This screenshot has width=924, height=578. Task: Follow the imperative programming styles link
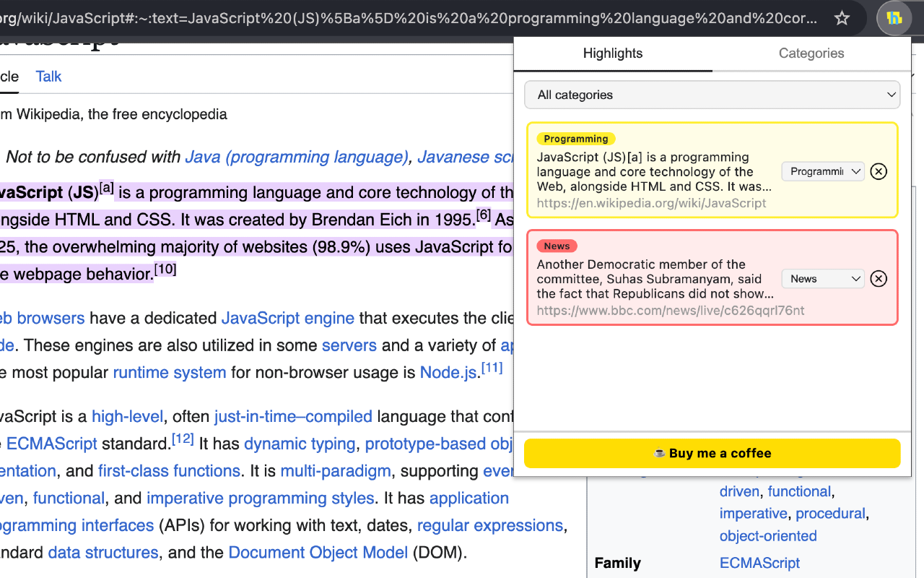tap(261, 499)
